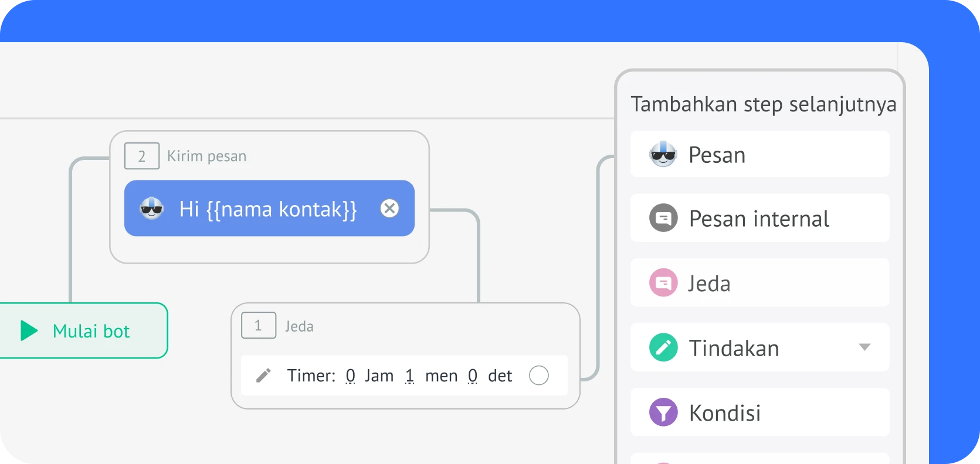Click the gray chat icon for Pesan internal
Image resolution: width=980 pixels, height=464 pixels.
click(x=663, y=219)
